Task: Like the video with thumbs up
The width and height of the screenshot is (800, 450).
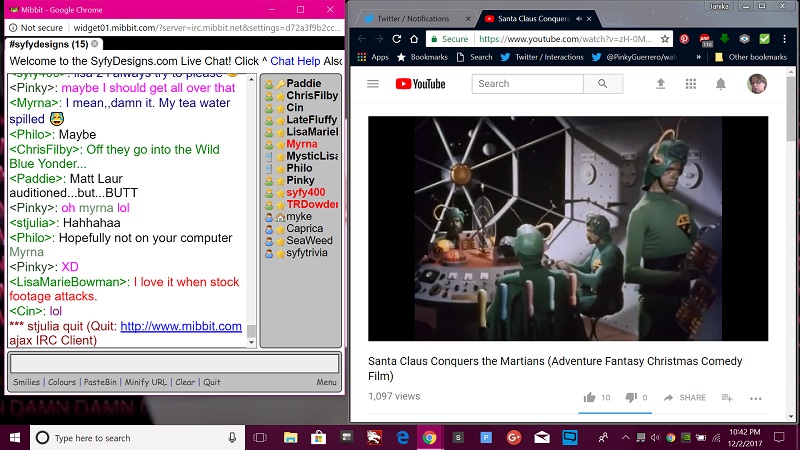Action: 589,397
